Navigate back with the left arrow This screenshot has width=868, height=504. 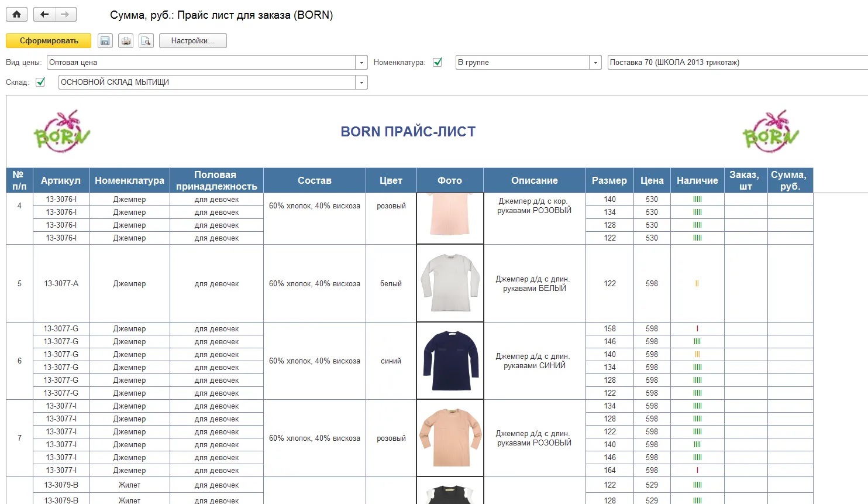[44, 15]
